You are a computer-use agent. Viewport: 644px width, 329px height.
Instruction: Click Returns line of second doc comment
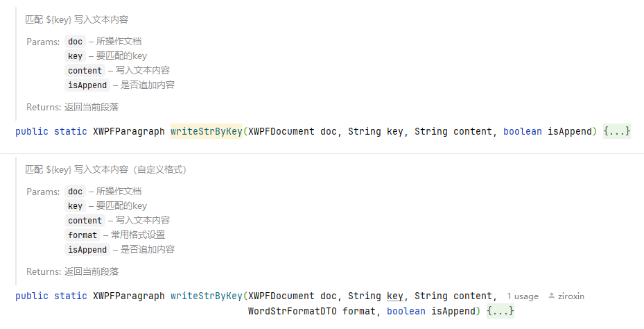72,271
